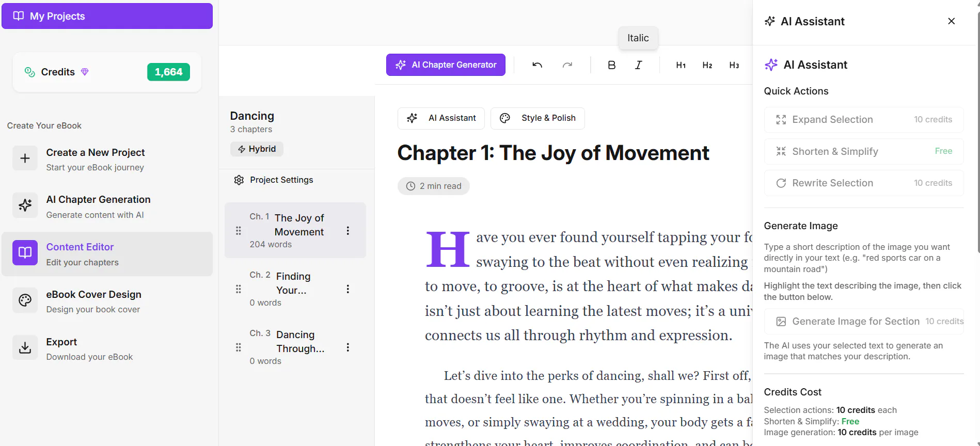This screenshot has height=446, width=980.
Task: Click the book icon of Content Editor
Action: (x=25, y=253)
